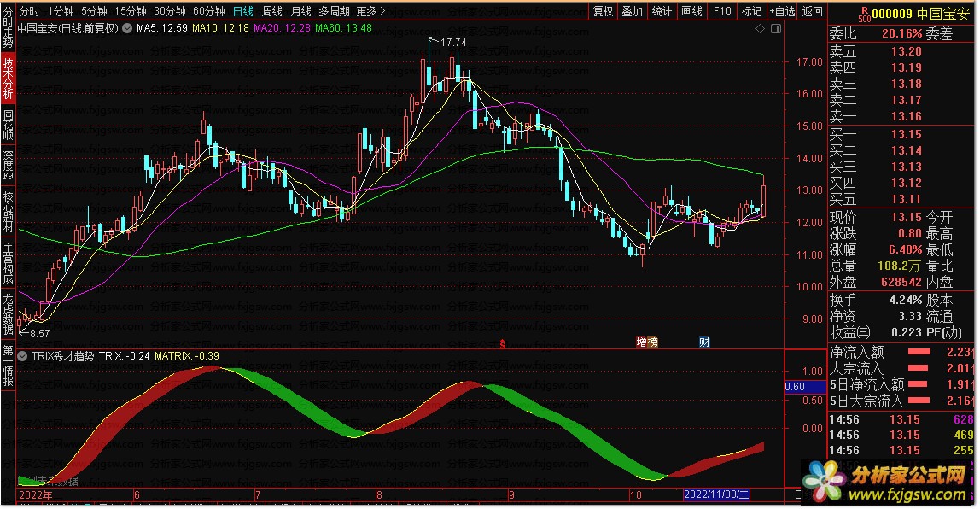Viewport: 980px width, 509px height.
Task: Select the 15分钟 chart period
Action: click(130, 11)
